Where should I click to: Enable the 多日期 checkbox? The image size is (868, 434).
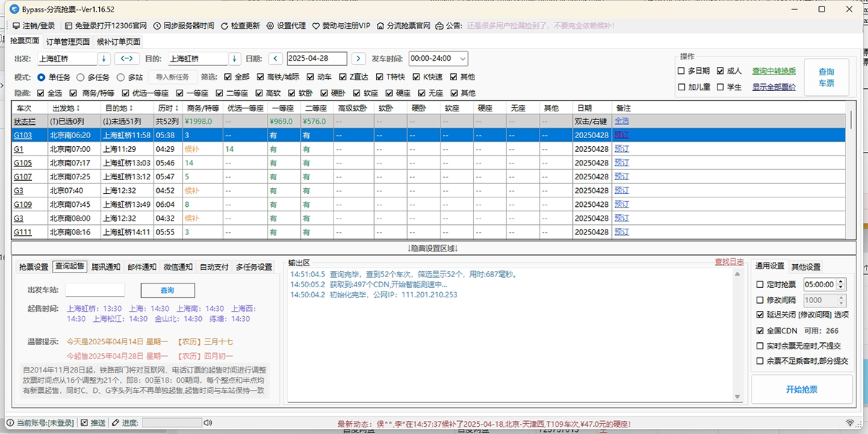681,71
